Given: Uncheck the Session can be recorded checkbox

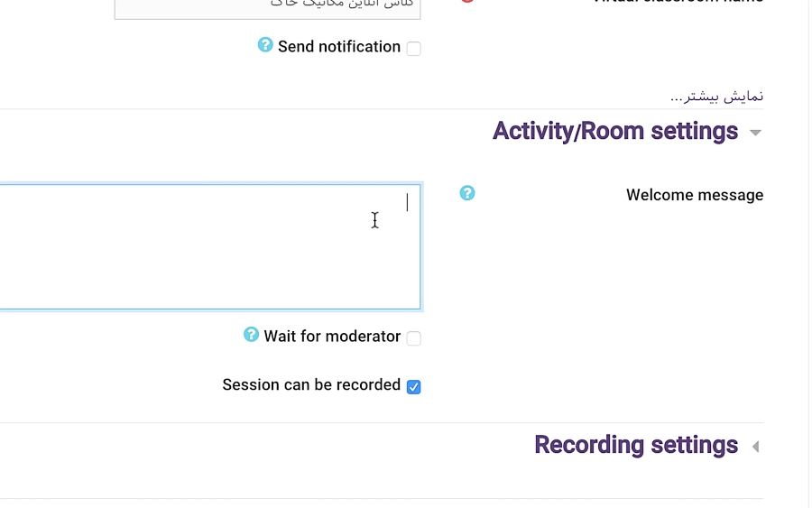Looking at the screenshot, I should click(x=413, y=387).
